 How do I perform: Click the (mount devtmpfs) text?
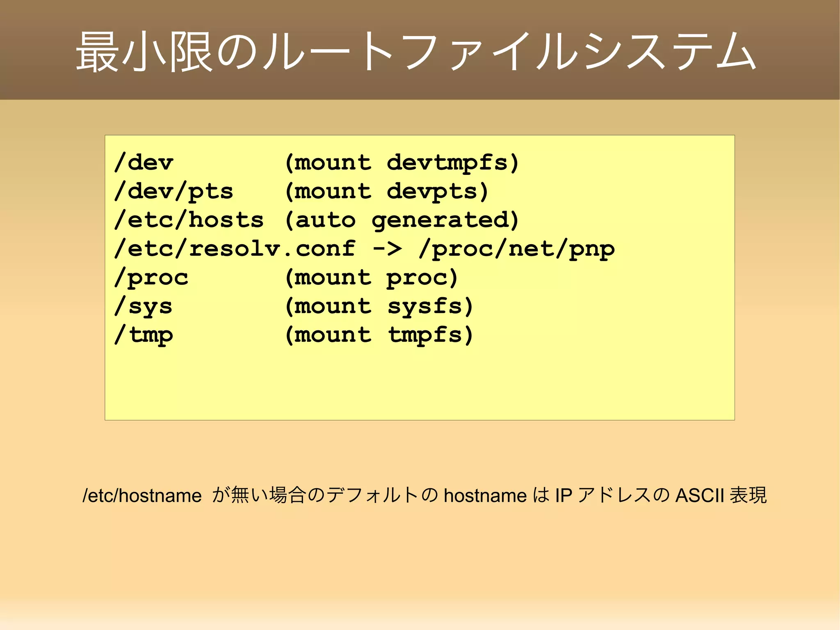coord(402,163)
